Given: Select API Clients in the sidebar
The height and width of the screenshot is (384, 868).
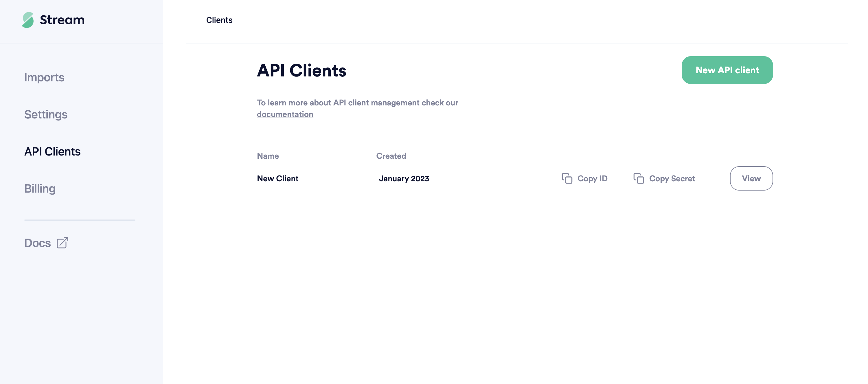Looking at the screenshot, I should (x=52, y=152).
